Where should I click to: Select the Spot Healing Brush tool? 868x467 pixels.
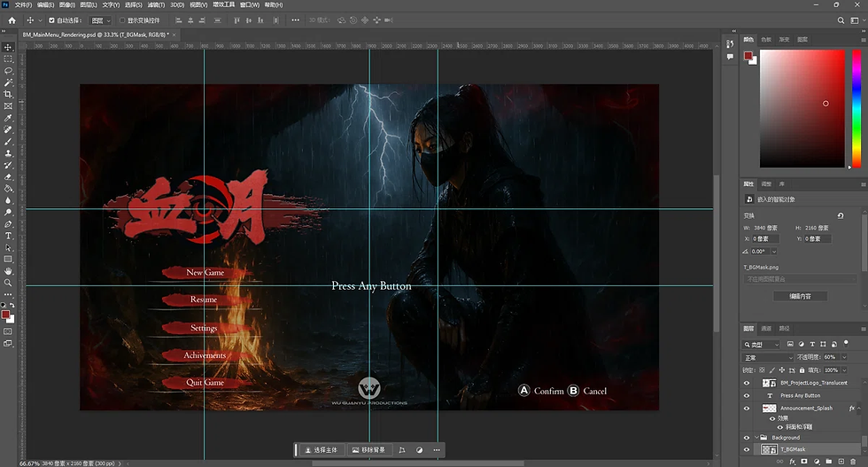[8, 129]
